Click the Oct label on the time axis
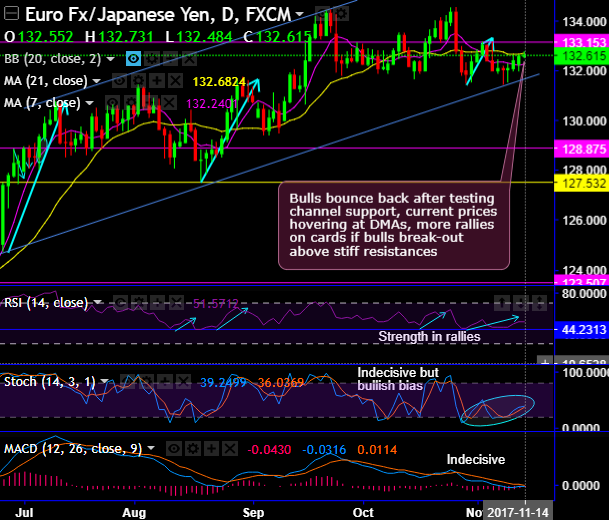Image resolution: width=609 pixels, height=520 pixels. click(x=363, y=513)
